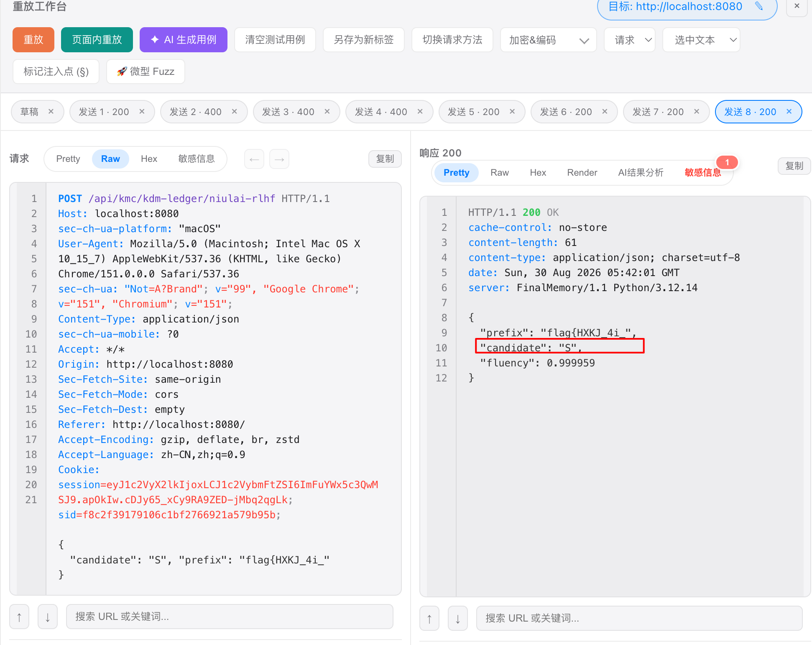Expand the 选中文本 dropdown
This screenshot has height=645, width=812.
point(701,40)
